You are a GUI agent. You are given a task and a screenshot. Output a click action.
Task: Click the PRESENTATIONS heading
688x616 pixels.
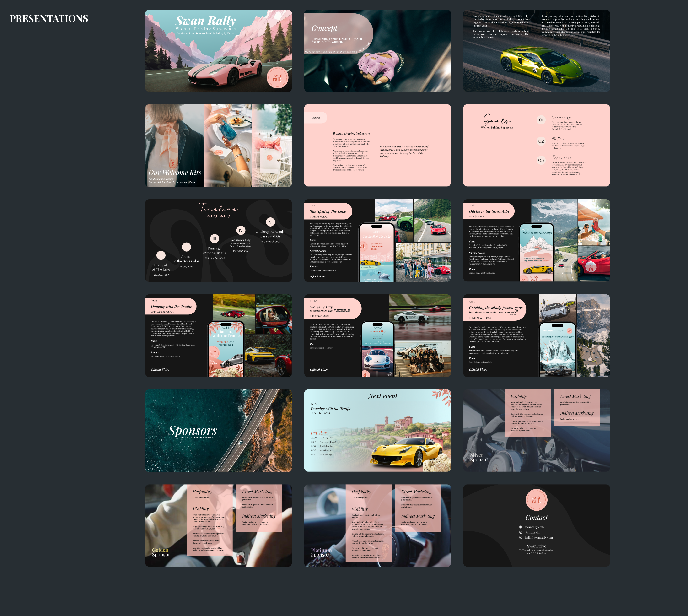[49, 19]
